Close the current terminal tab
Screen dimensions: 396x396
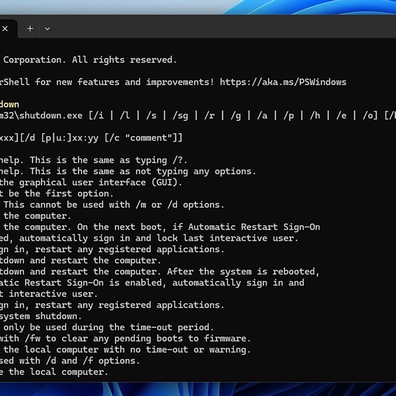(x=5, y=29)
